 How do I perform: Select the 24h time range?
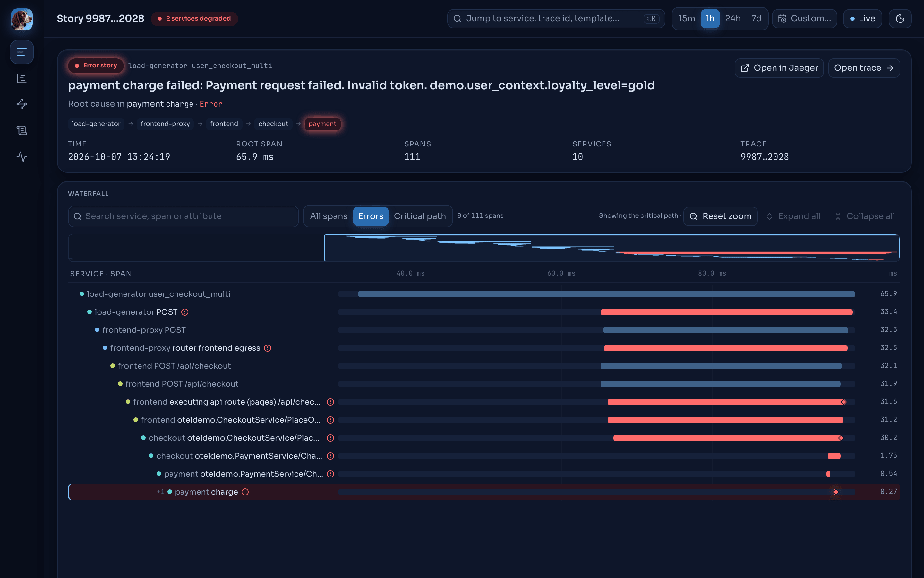(x=732, y=18)
